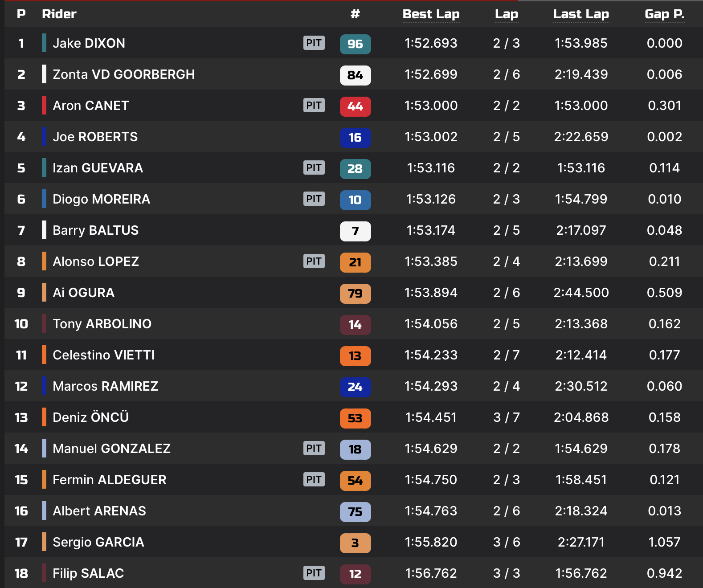Click the orange team color bar for Alonso Lopez
The width and height of the screenshot is (703, 588).
(x=44, y=261)
